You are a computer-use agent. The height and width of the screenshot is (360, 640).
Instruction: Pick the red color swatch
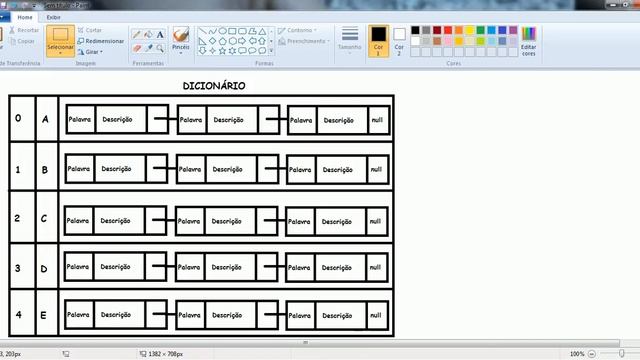[448, 30]
